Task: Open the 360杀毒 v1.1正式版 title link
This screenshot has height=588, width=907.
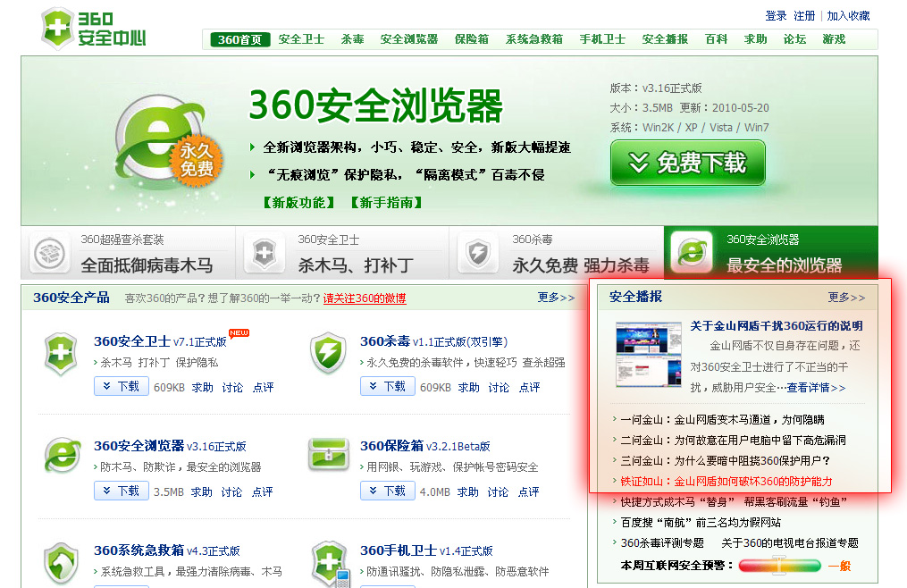Action: click(433, 341)
